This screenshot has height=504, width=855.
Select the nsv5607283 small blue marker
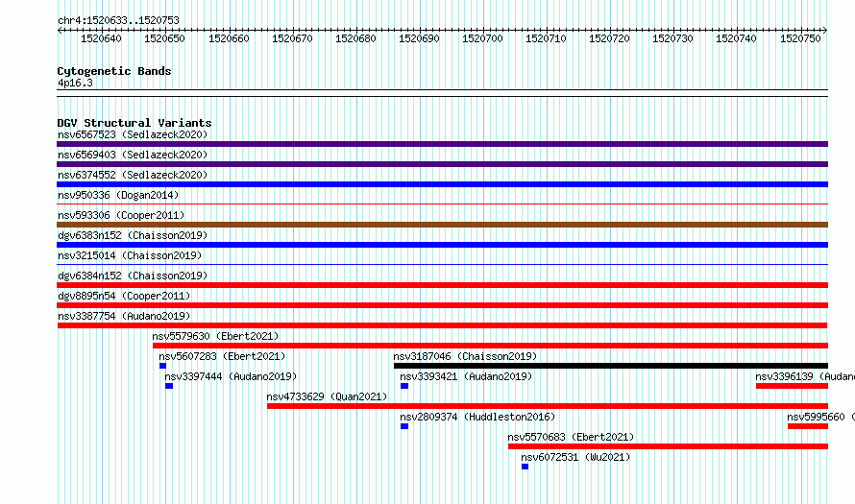(x=162, y=366)
